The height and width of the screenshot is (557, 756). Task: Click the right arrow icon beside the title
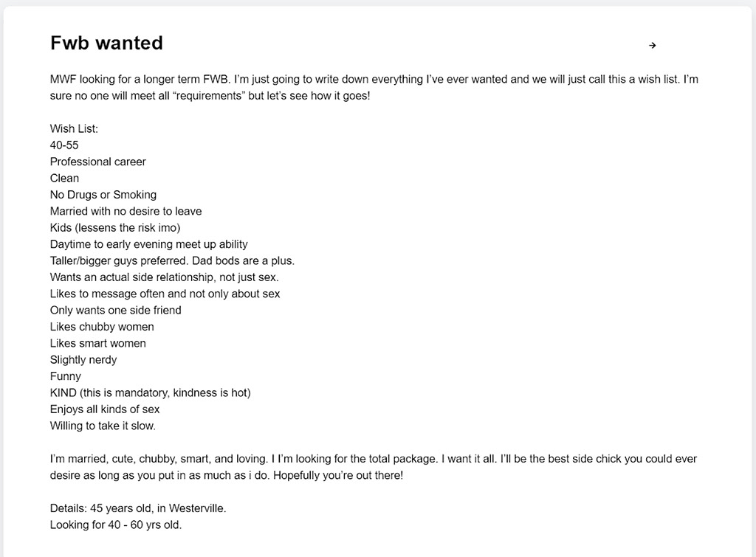(652, 46)
